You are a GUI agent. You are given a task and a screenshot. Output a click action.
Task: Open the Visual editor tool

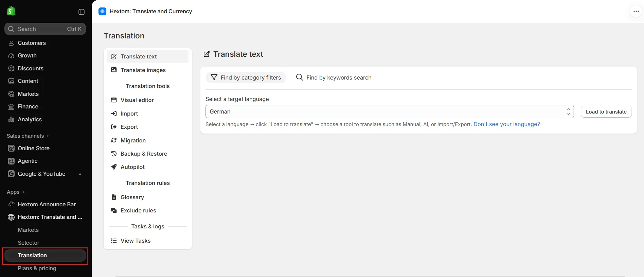point(148,100)
